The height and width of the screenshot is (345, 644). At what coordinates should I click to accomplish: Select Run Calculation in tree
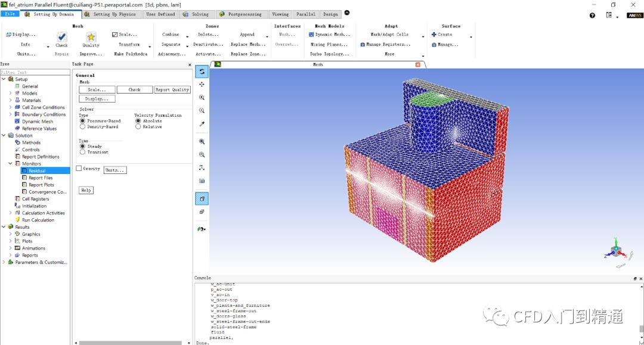pos(38,220)
